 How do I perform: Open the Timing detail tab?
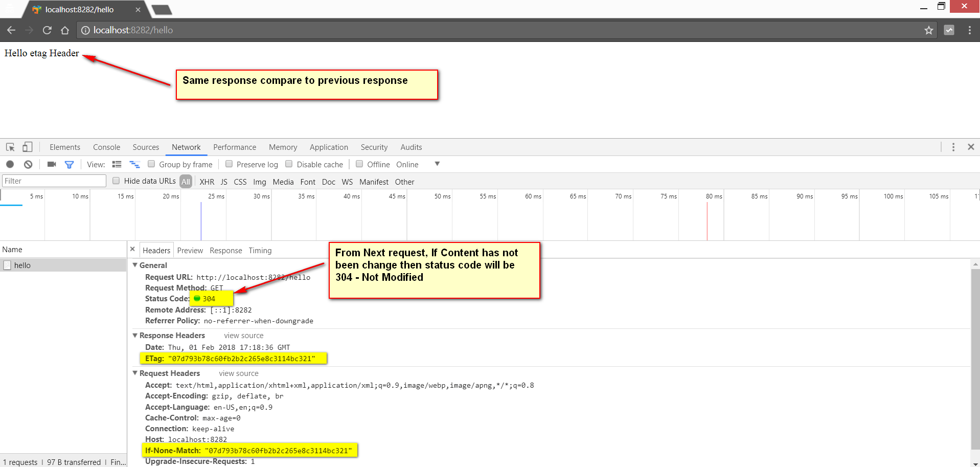[x=260, y=251]
